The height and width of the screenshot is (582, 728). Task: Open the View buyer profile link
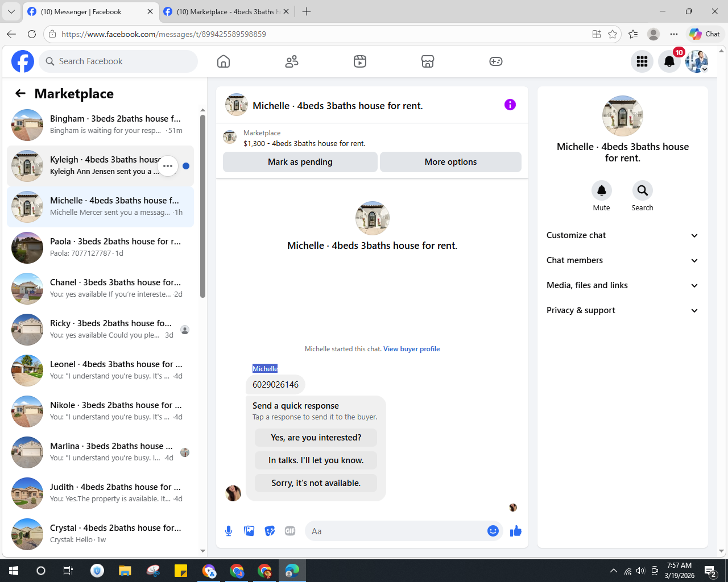click(x=411, y=349)
